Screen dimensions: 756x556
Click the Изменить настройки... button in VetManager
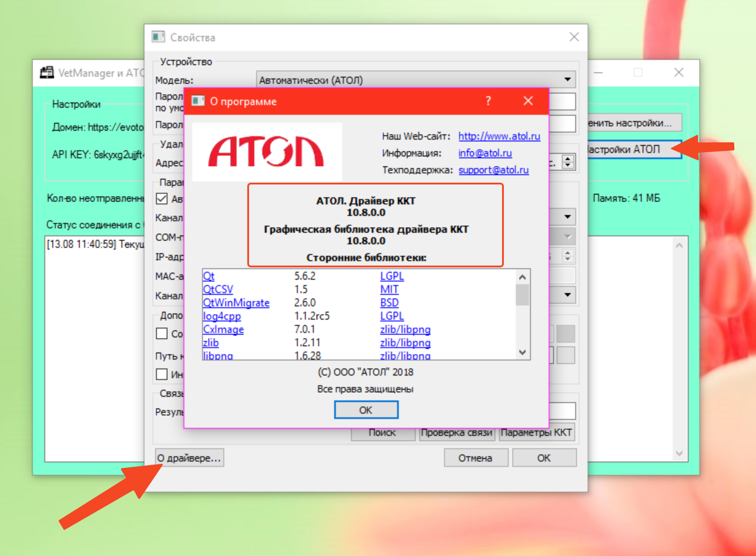pyautogui.click(x=634, y=123)
